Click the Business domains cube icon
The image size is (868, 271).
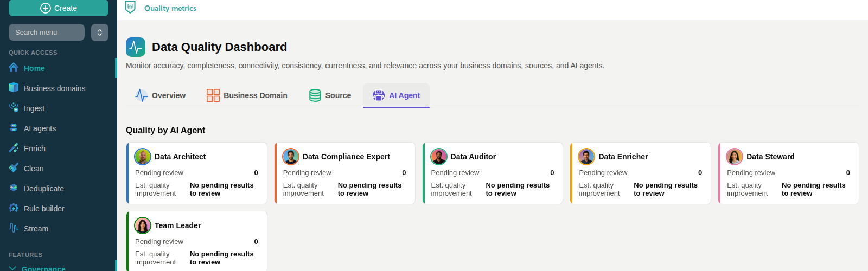(14, 88)
